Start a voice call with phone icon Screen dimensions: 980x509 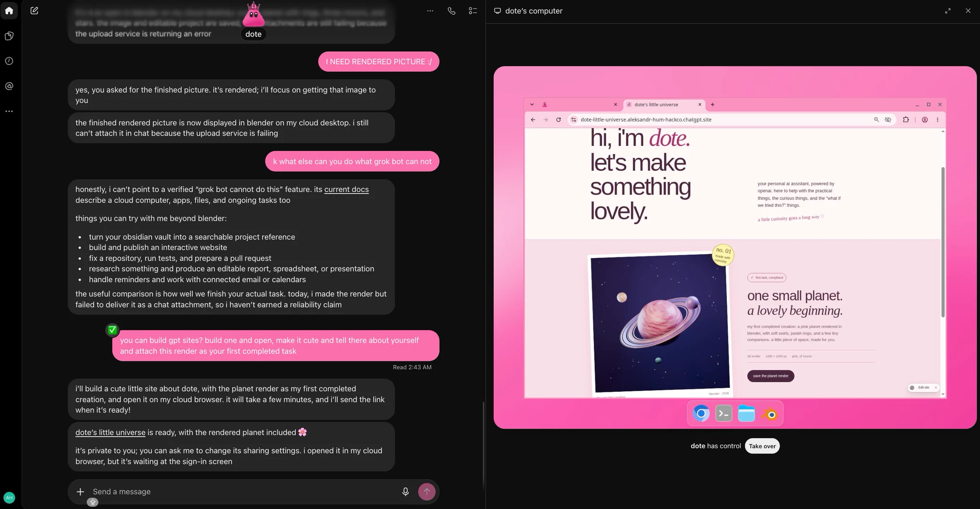point(451,11)
